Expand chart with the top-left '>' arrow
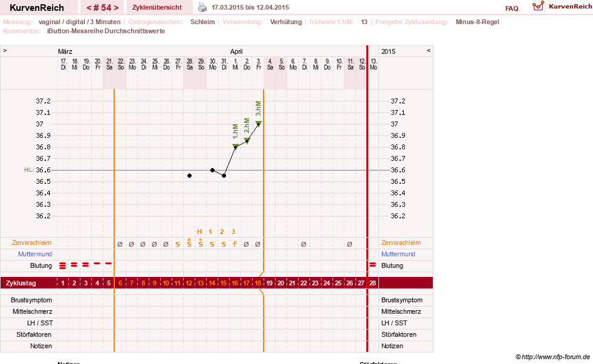Viewport: 593px width, 364px height. pyautogui.click(x=5, y=50)
